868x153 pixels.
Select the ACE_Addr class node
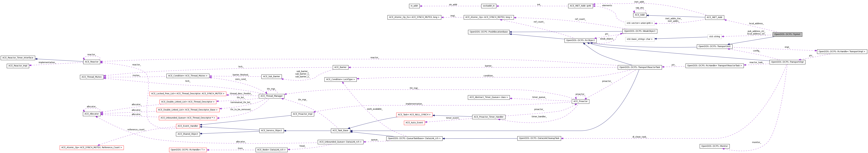pyautogui.click(x=640, y=15)
